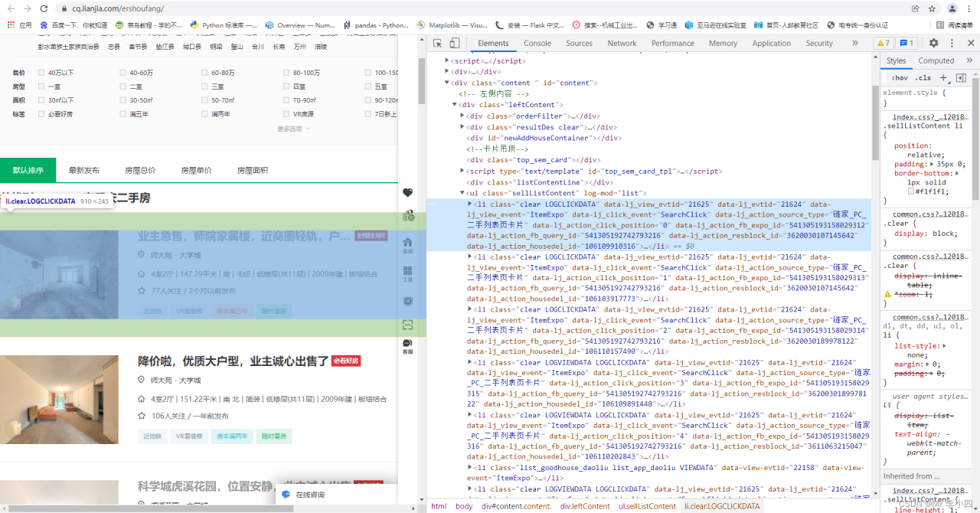Expand the div resultDes clear node
Screen dimensions: 980x513
pyautogui.click(x=462, y=127)
